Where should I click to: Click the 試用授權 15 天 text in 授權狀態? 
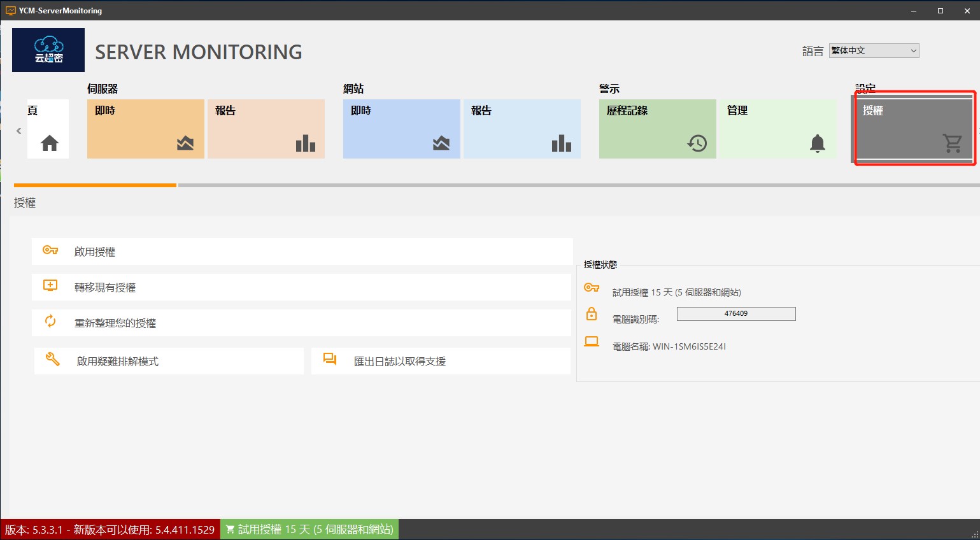click(677, 292)
